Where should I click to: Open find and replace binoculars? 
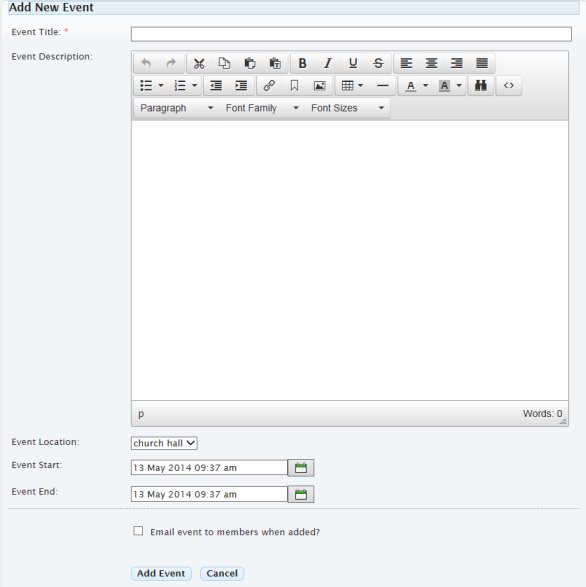coord(480,86)
